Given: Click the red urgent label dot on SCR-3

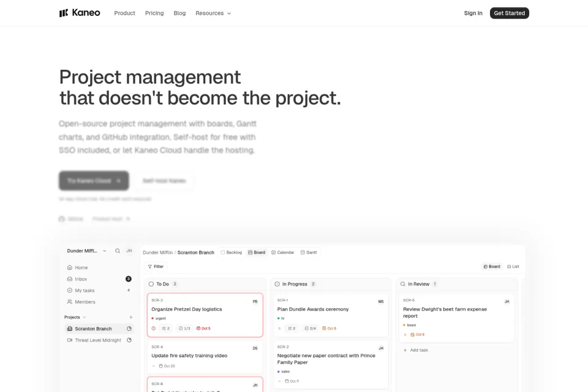Looking at the screenshot, I should (x=153, y=318).
